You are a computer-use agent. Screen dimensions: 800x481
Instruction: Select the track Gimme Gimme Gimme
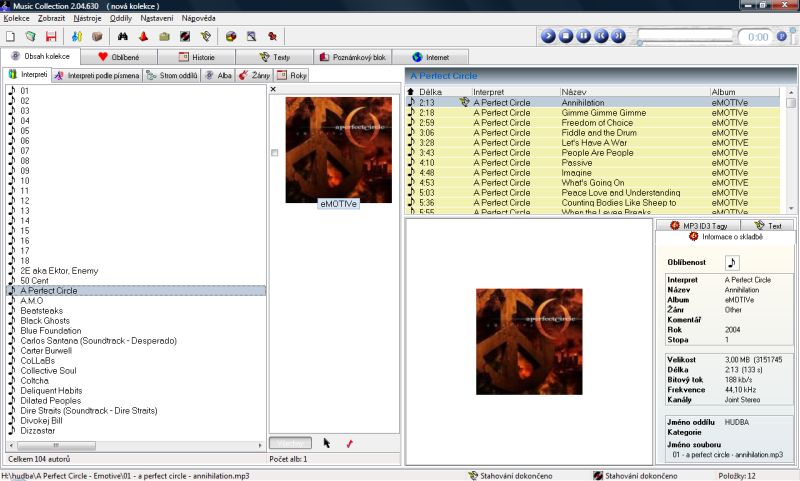coord(604,113)
